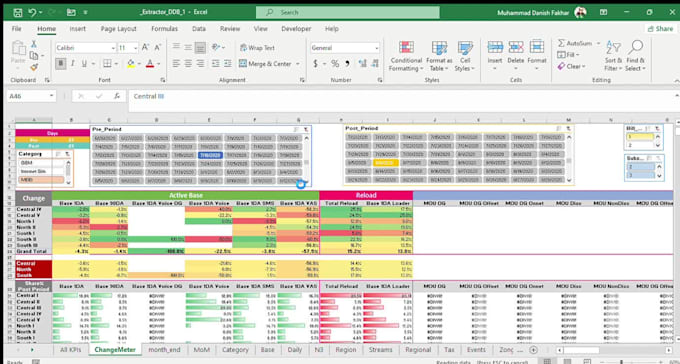Image resolution: width=680 pixels, height=364 pixels.
Task: Toggle Bold formatting
Action: coord(61,64)
